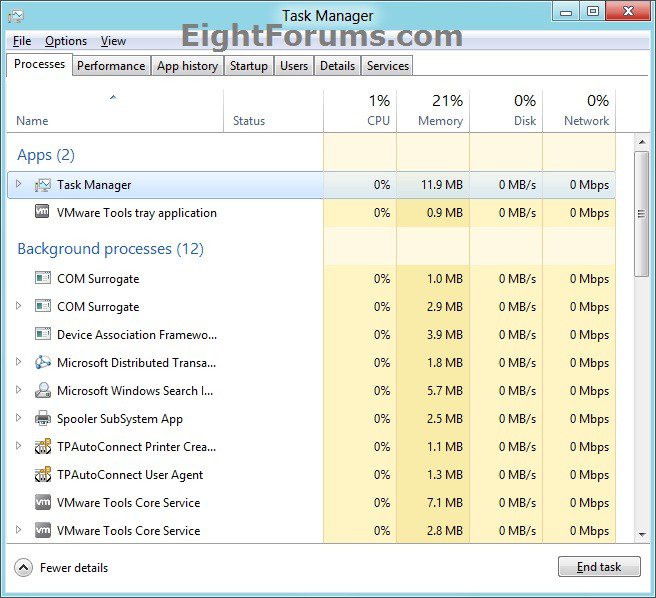
Task: Switch to the Performance tab
Action: pyautogui.click(x=111, y=66)
